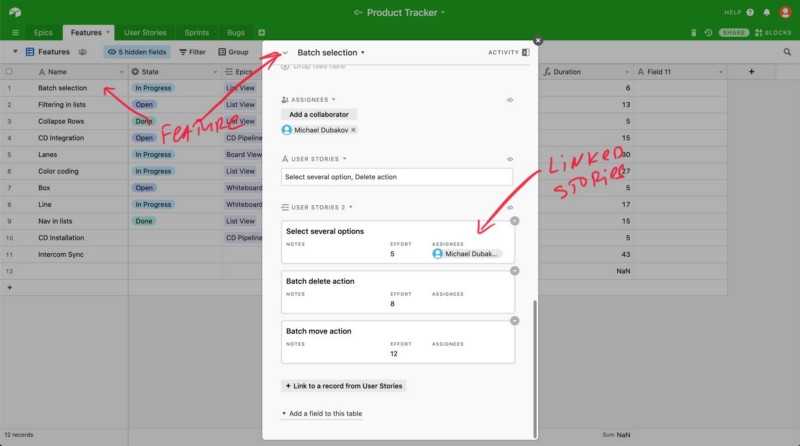Open the Batch move action story card
800x446 pixels.
[397, 342]
